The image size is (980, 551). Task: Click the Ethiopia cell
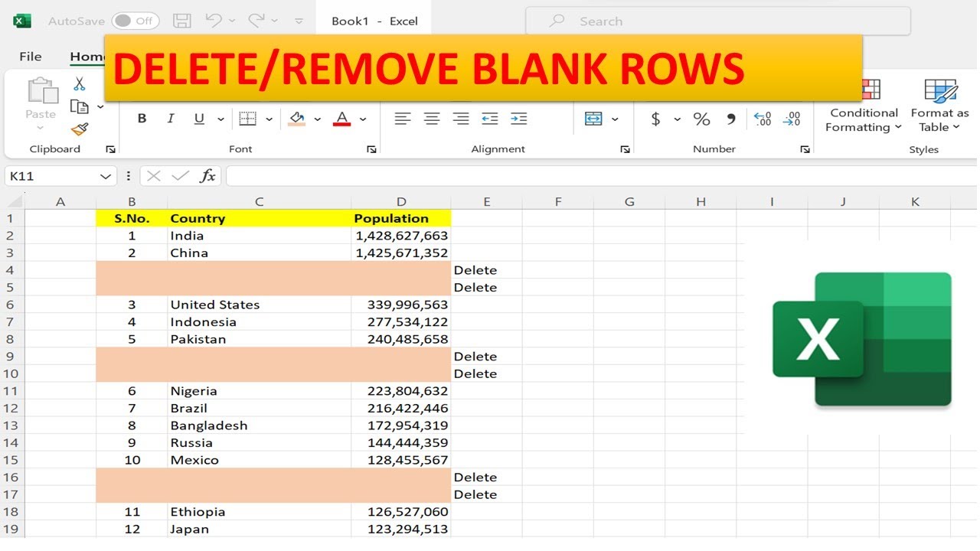click(x=260, y=512)
